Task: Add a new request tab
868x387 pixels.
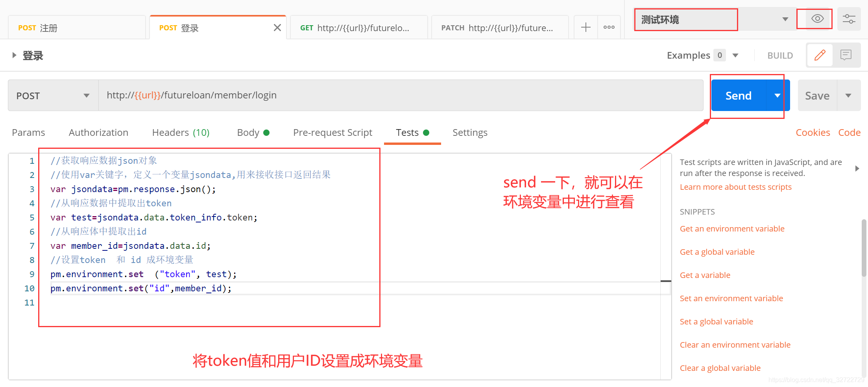Action: [586, 27]
